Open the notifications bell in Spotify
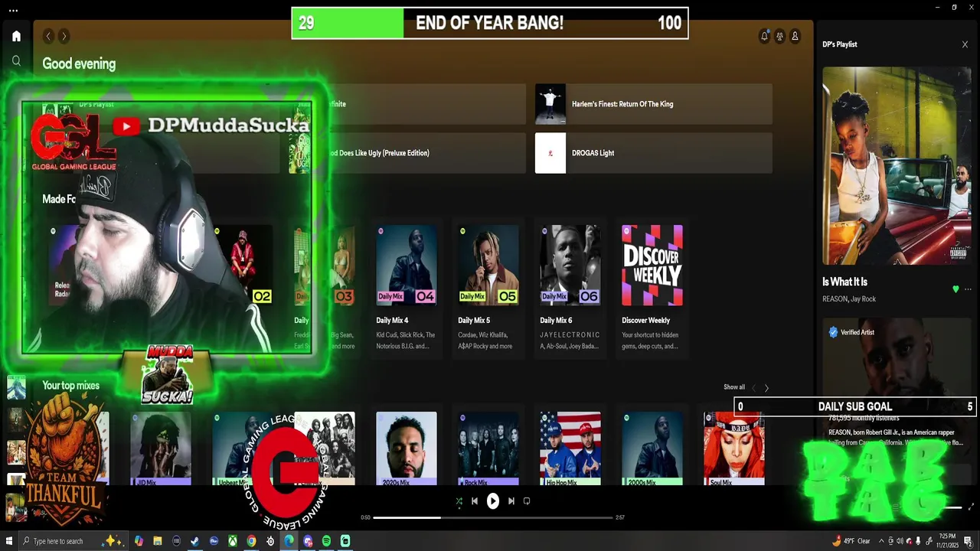Image resolution: width=980 pixels, height=551 pixels. 764,36
